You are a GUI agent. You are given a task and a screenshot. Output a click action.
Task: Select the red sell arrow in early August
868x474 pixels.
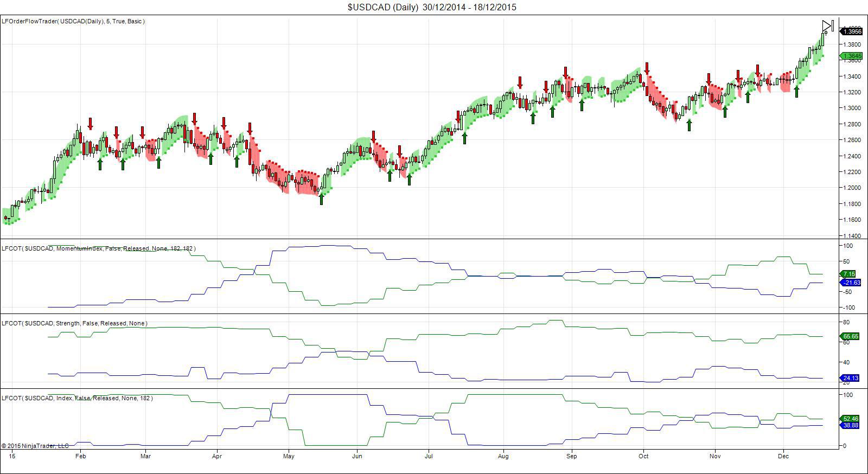pyautogui.click(x=520, y=82)
